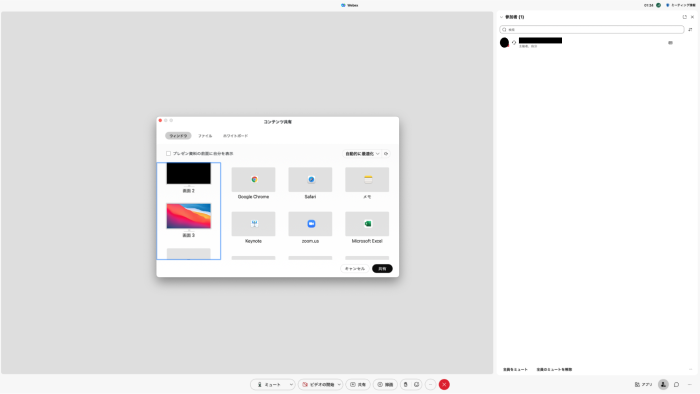Click the refresh icon beside optimization dropdown
Image resolution: width=700 pixels, height=394 pixels.
pos(386,153)
